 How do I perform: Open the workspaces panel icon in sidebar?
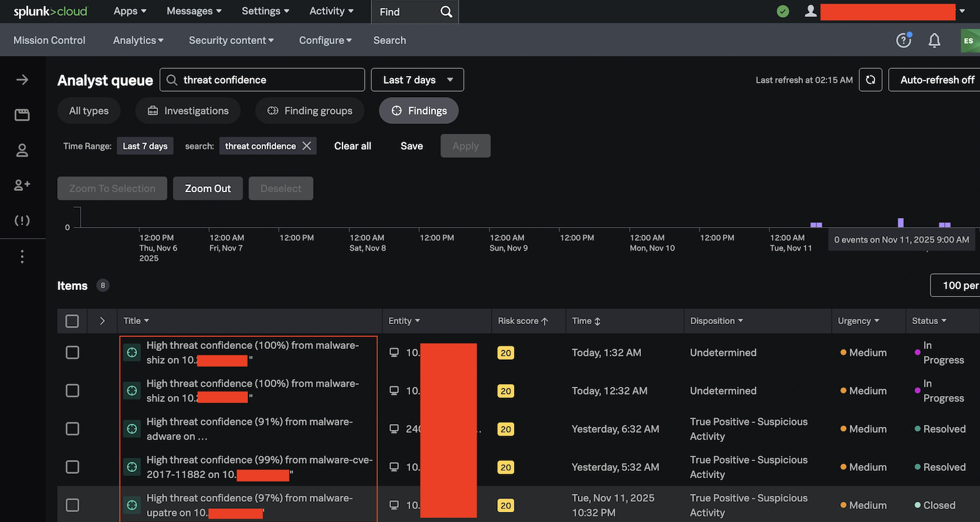(22, 114)
